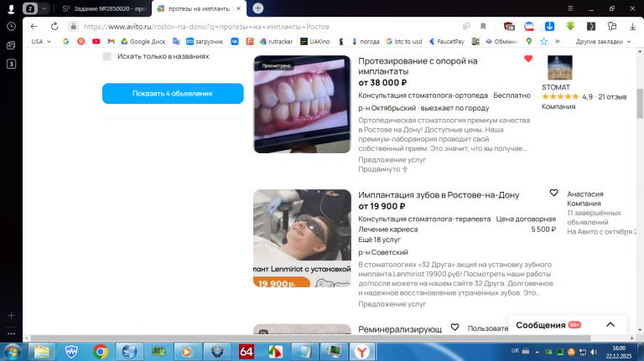This screenshot has height=361, width=644.
Task: Open загрузчик bookmark
Action: coord(205,41)
